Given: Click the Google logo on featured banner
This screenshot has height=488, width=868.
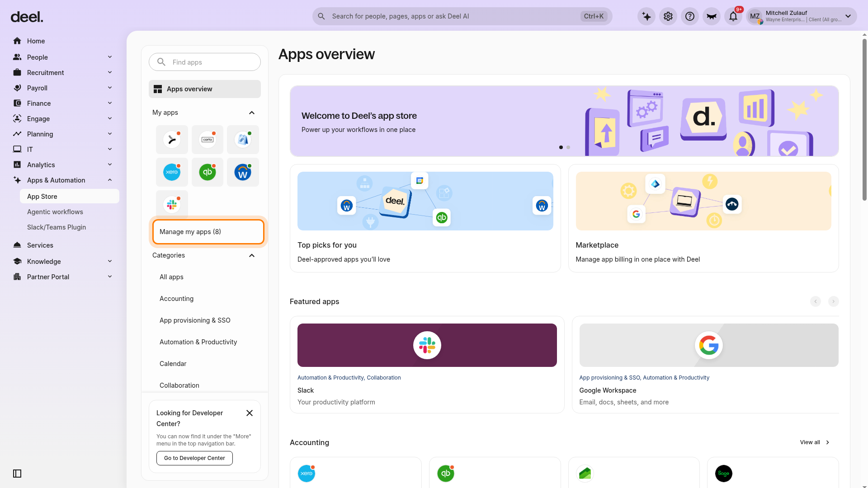Looking at the screenshot, I should point(709,345).
